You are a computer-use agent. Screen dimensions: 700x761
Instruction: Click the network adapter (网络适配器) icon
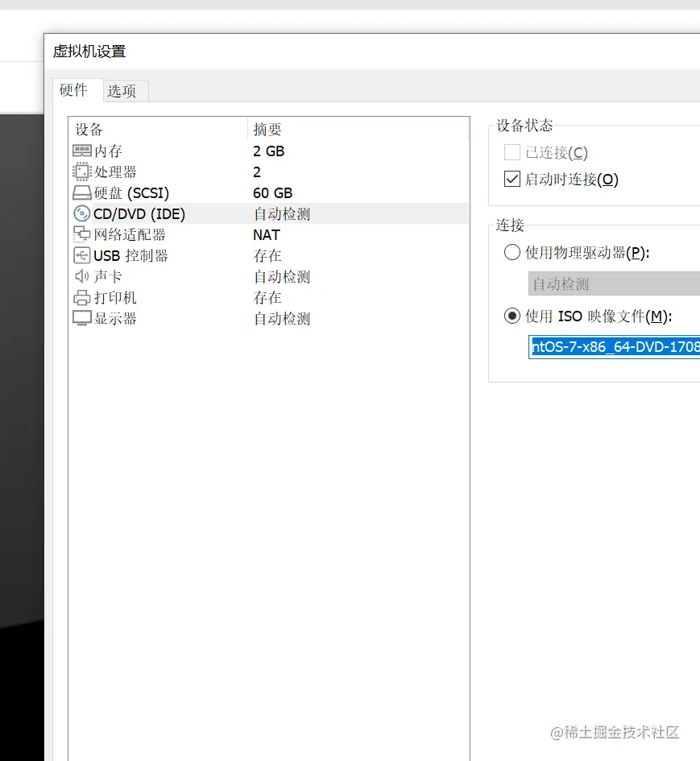[x=81, y=234]
